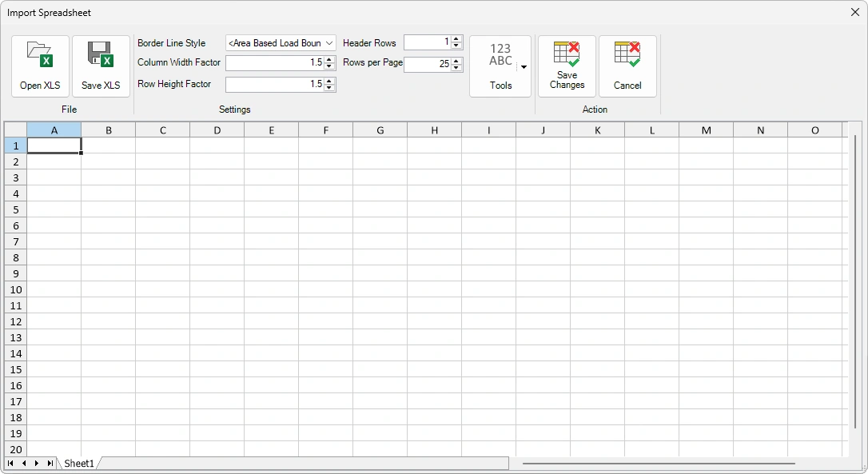Select cell A1 in the grid
The image size is (868, 474).
[x=54, y=145]
